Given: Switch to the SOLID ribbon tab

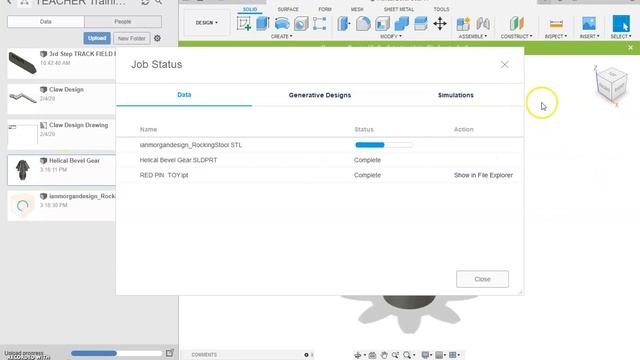Looking at the screenshot, I should [250, 9].
